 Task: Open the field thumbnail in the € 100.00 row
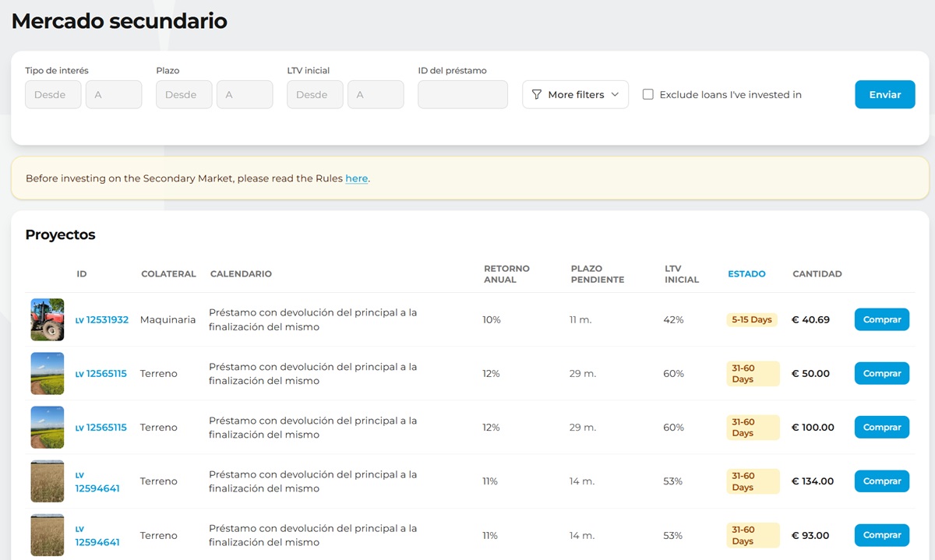47,427
